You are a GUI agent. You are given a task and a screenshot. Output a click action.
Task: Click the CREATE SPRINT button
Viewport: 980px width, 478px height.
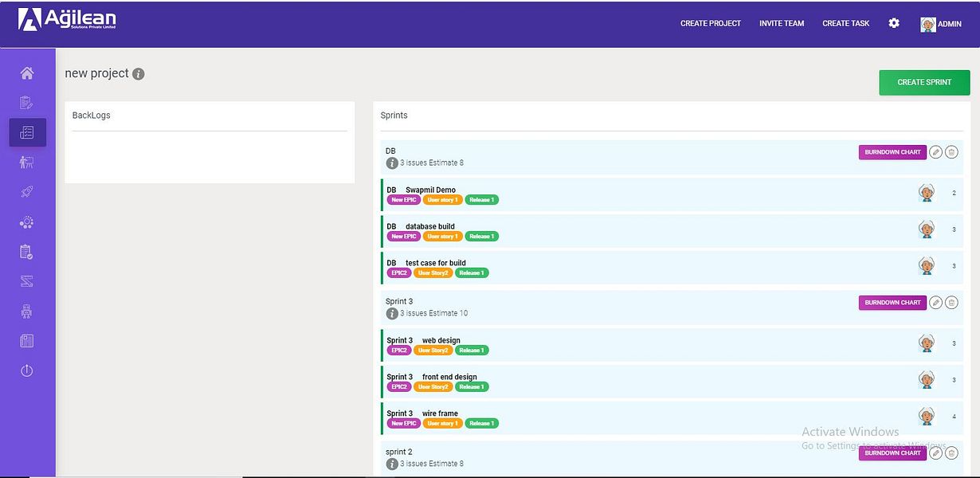coord(924,82)
